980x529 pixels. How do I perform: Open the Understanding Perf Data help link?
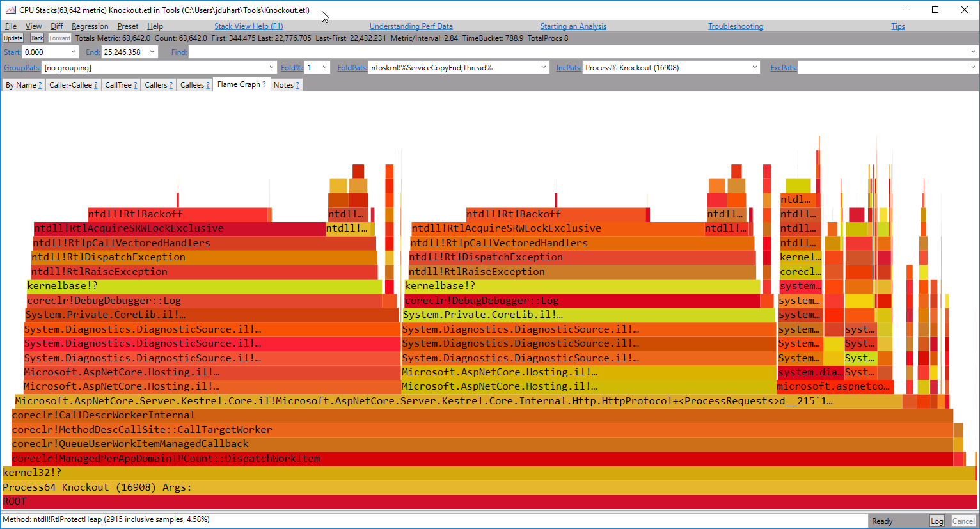[x=411, y=26]
